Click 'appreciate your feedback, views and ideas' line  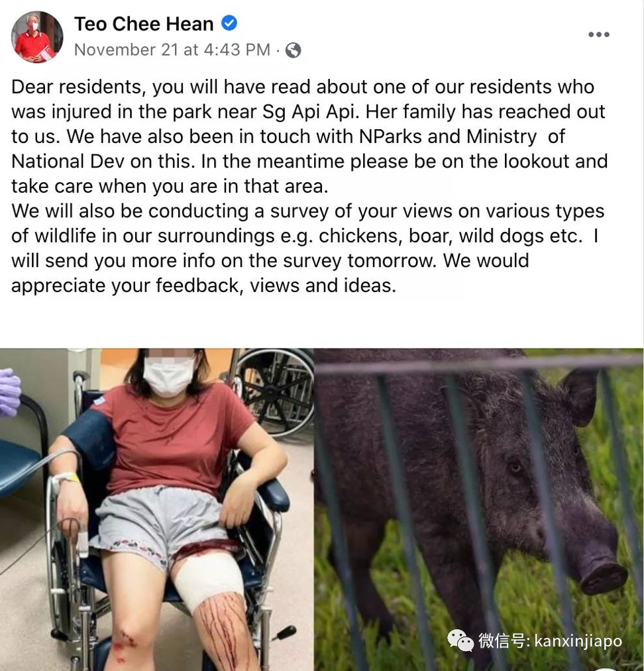point(203,285)
